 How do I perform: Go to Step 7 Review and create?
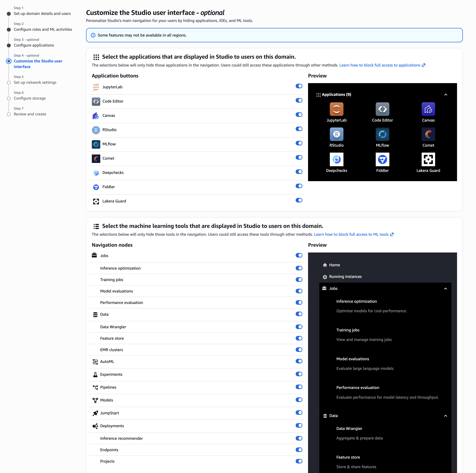pyautogui.click(x=30, y=114)
